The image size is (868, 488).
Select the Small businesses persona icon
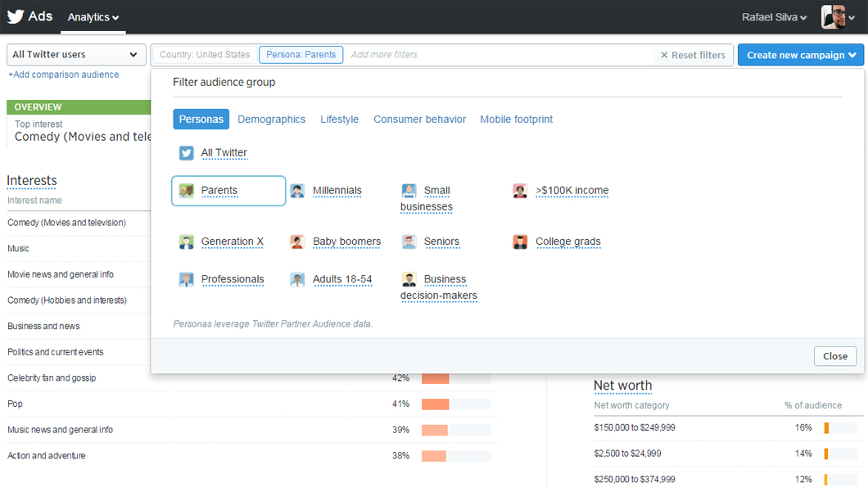409,192
